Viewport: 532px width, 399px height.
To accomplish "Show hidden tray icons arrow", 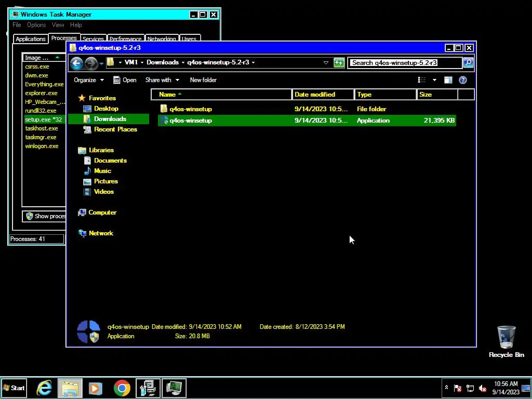I will click(446, 388).
